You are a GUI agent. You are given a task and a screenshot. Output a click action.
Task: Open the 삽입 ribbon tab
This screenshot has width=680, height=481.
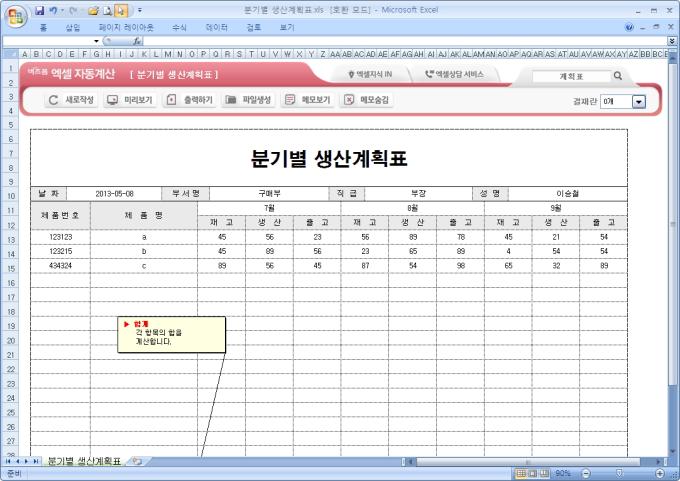point(73,27)
